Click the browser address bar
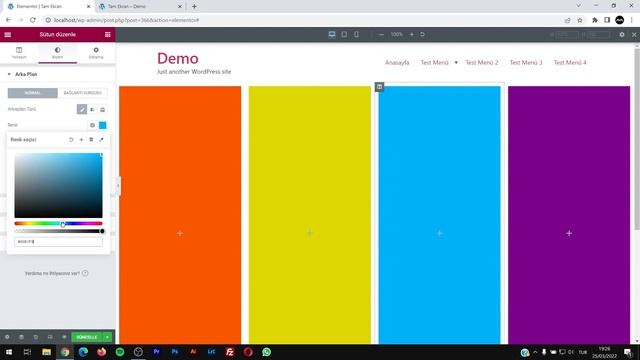Viewport: 640px width, 360px height. pos(302,20)
